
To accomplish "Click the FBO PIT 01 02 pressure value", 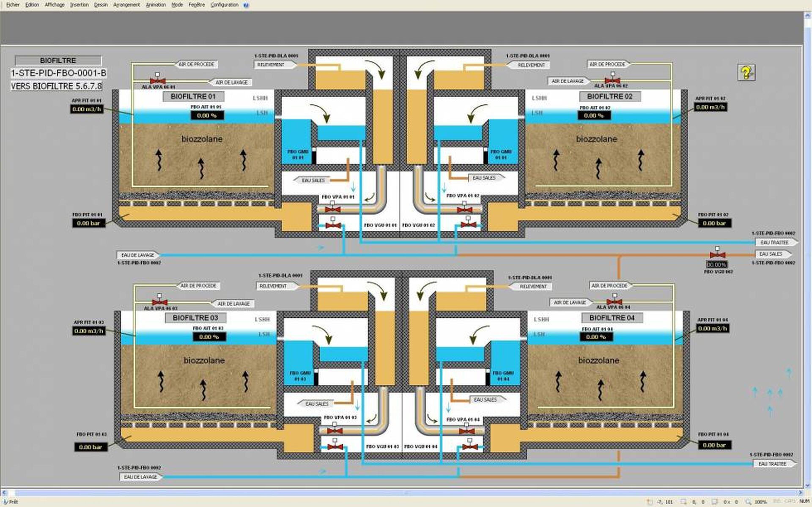I will (x=714, y=223).
